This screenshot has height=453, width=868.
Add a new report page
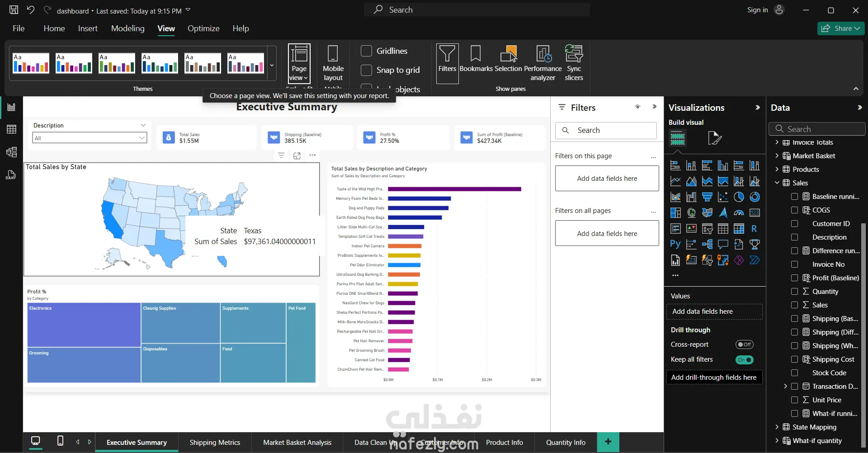coord(608,442)
